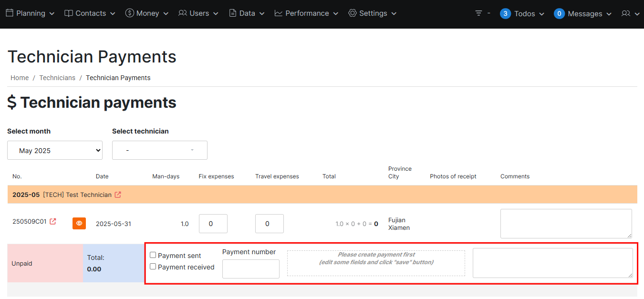The image size is (644, 299).
Task: Click the filter icon in top bar
Action: click(478, 13)
